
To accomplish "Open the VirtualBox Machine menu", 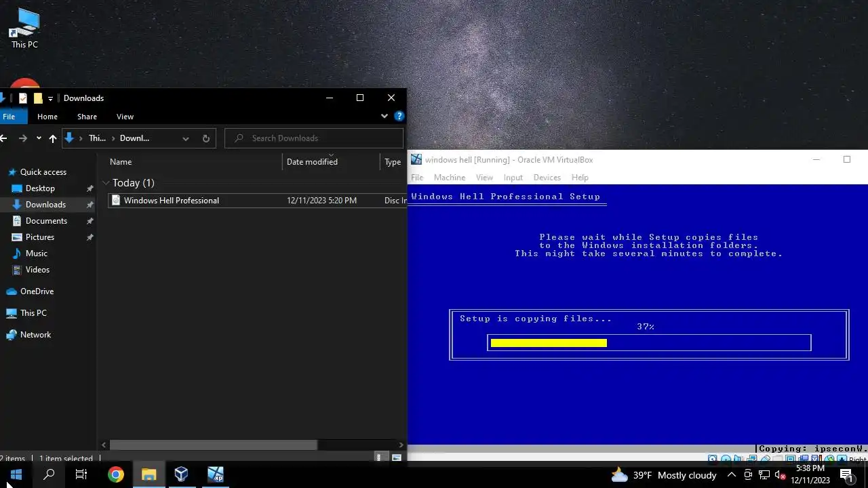I will point(450,178).
